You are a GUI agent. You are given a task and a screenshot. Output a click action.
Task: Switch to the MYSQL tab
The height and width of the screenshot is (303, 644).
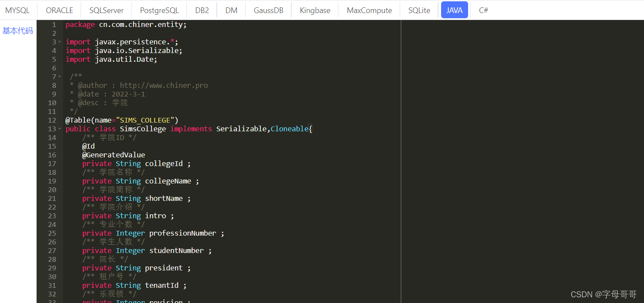(x=17, y=10)
